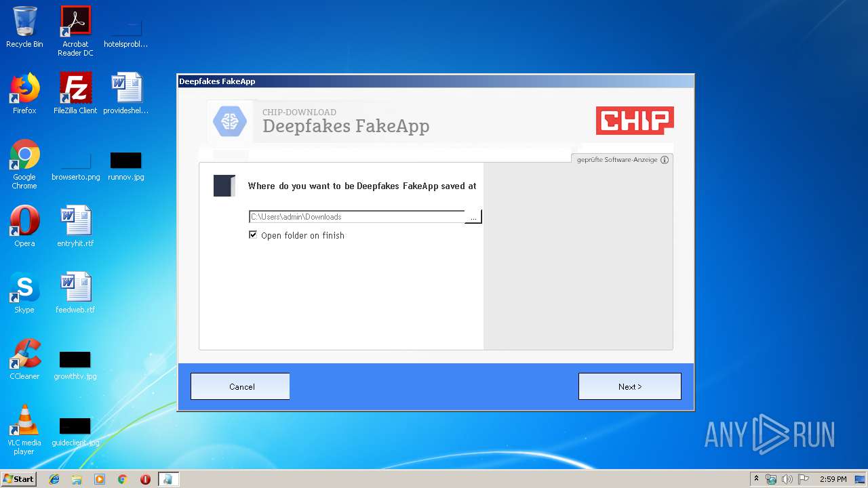Screen dimensions: 868x488
Task: Launch Skype from the desktop
Action: click(x=24, y=293)
